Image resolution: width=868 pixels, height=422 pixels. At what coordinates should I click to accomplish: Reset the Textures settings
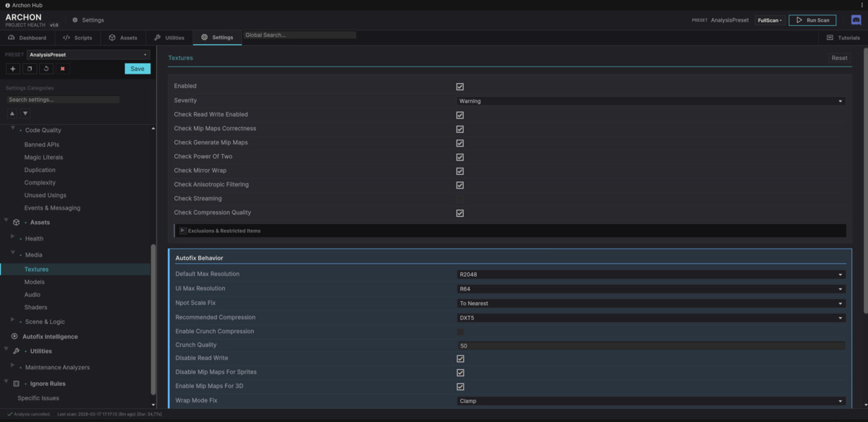pyautogui.click(x=839, y=58)
